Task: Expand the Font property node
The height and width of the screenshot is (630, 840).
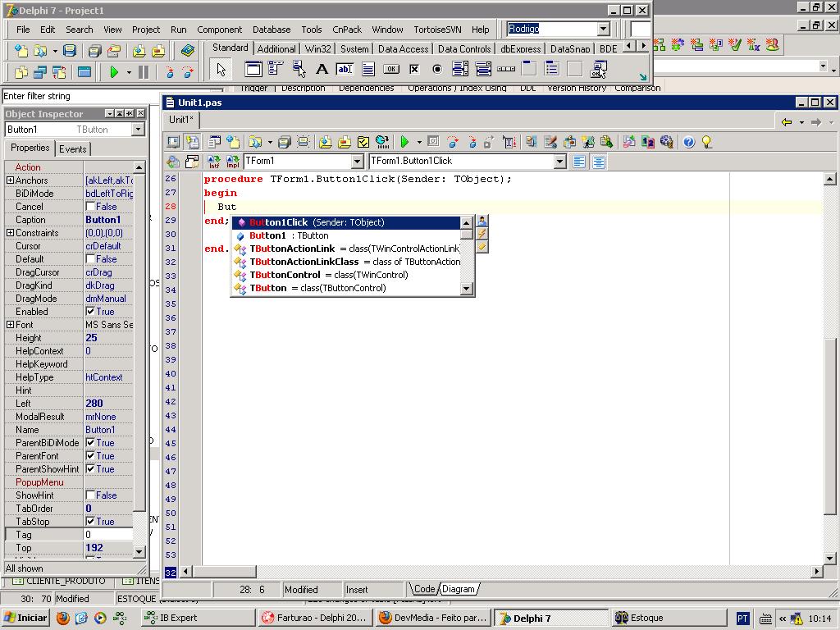Action: click(x=10, y=325)
